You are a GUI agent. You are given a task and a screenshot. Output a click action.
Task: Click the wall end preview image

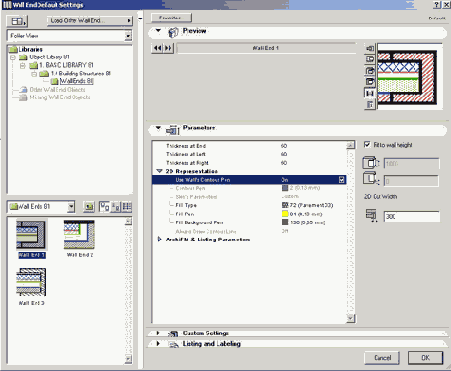[410, 76]
